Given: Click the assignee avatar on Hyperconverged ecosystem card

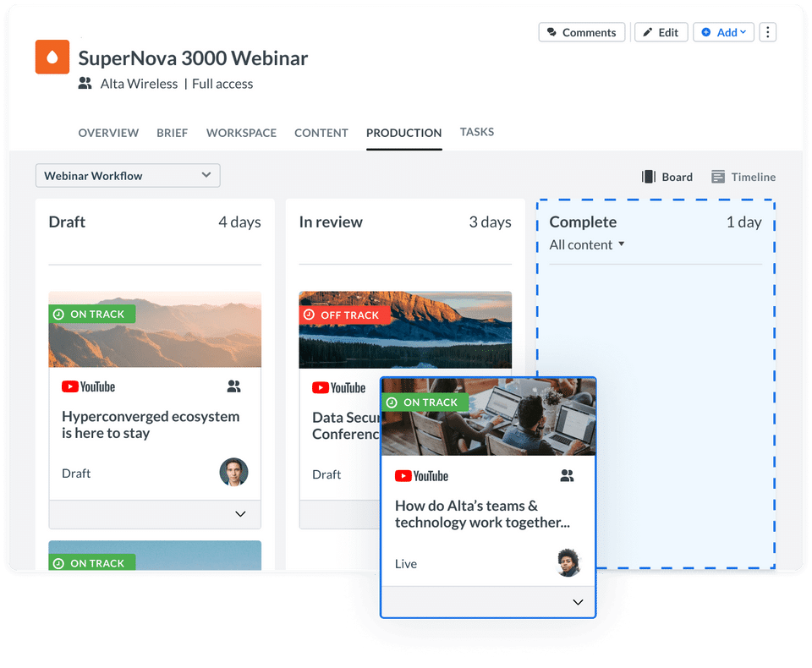Looking at the screenshot, I should coord(233,473).
